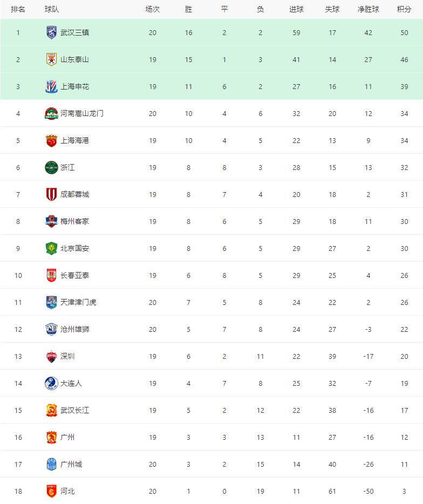Click the 武汉三镇 team logo
This screenshot has width=423, height=504.
[51, 32]
